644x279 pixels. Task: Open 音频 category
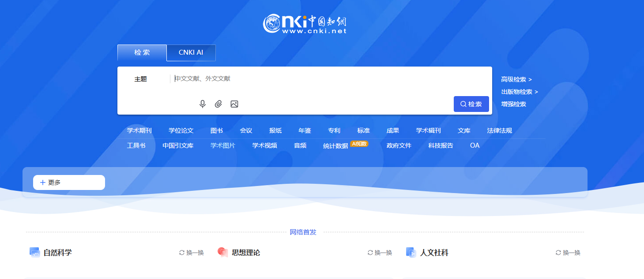300,145
